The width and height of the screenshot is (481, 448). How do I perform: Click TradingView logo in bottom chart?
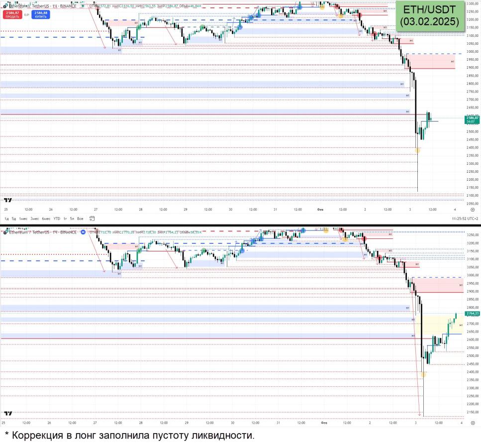7,413
